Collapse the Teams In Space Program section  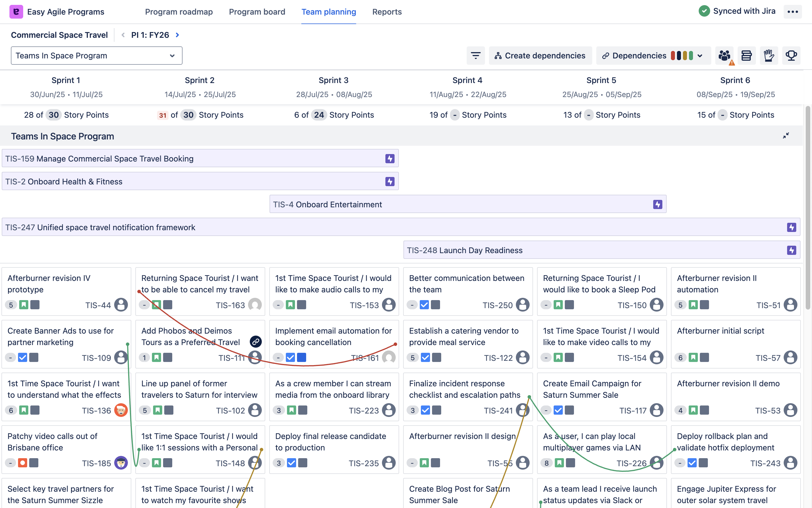coord(786,136)
